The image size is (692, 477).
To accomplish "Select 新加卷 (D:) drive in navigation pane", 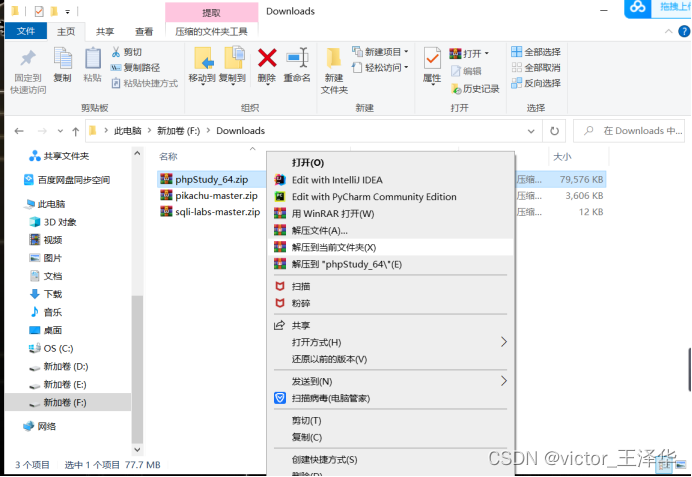I will click(59, 367).
